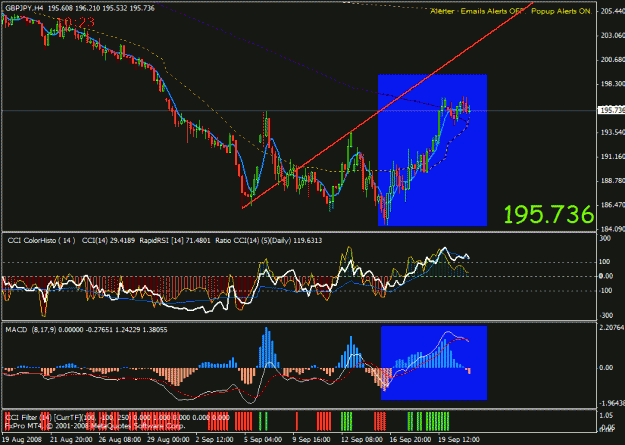Screen dimensions: 625x445
Task: Click the 19 Aug 2008 date label
Action: (x=21, y=439)
